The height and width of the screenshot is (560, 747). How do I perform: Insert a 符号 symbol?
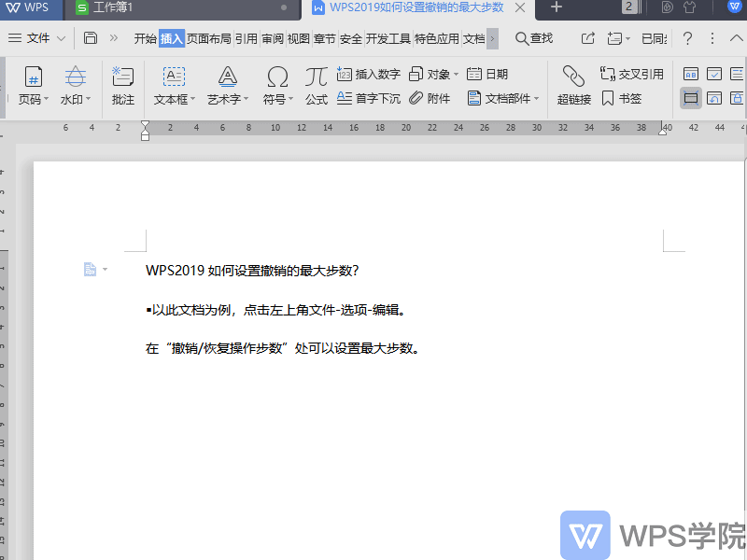275,84
